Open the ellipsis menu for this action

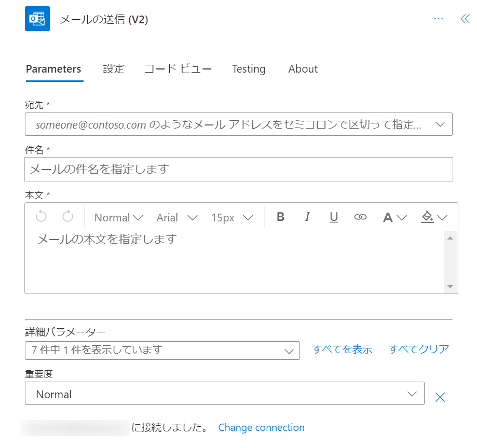click(439, 18)
